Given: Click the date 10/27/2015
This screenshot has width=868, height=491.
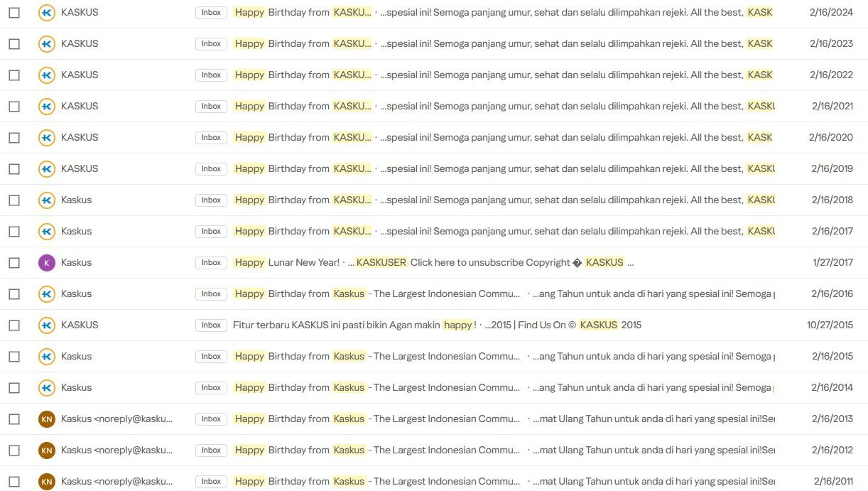Looking at the screenshot, I should (x=830, y=325).
